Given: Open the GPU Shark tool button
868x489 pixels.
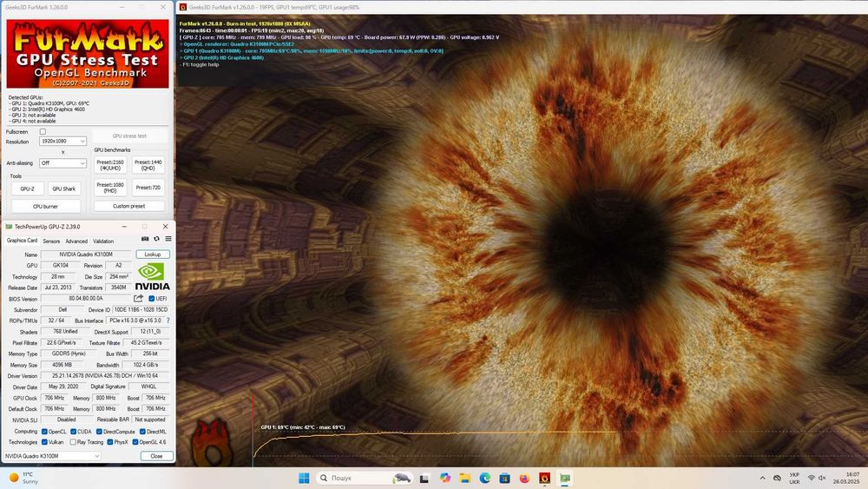Looking at the screenshot, I should point(63,188).
